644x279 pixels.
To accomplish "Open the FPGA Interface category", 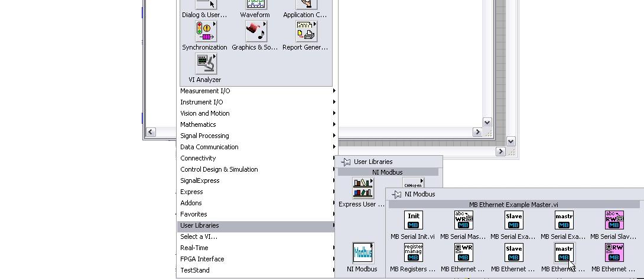I will point(258,259).
